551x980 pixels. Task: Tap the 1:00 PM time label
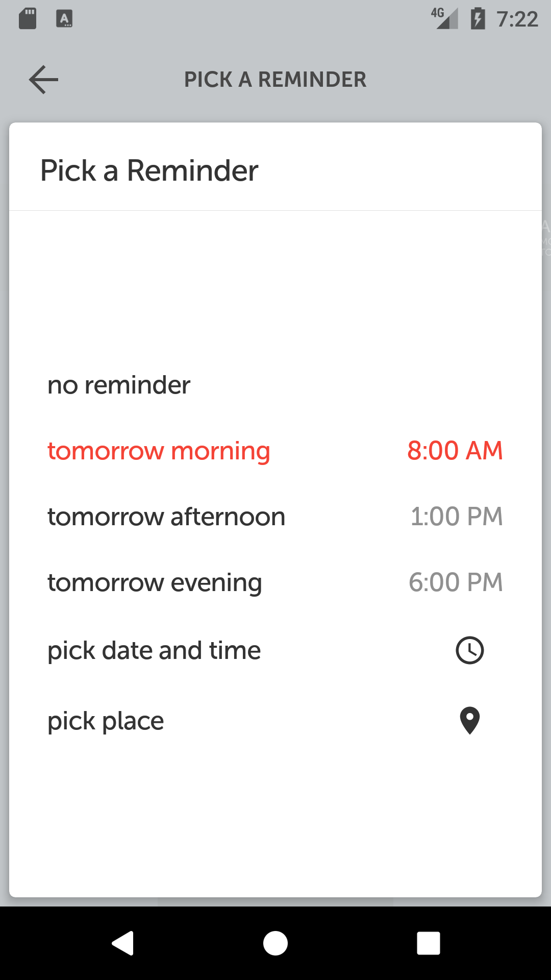[x=457, y=517]
